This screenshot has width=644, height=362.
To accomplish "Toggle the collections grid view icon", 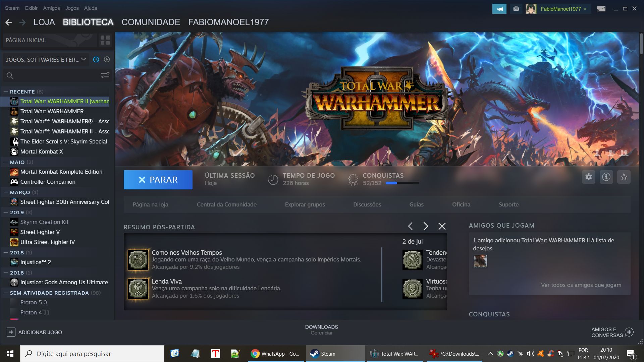I will coord(105,40).
